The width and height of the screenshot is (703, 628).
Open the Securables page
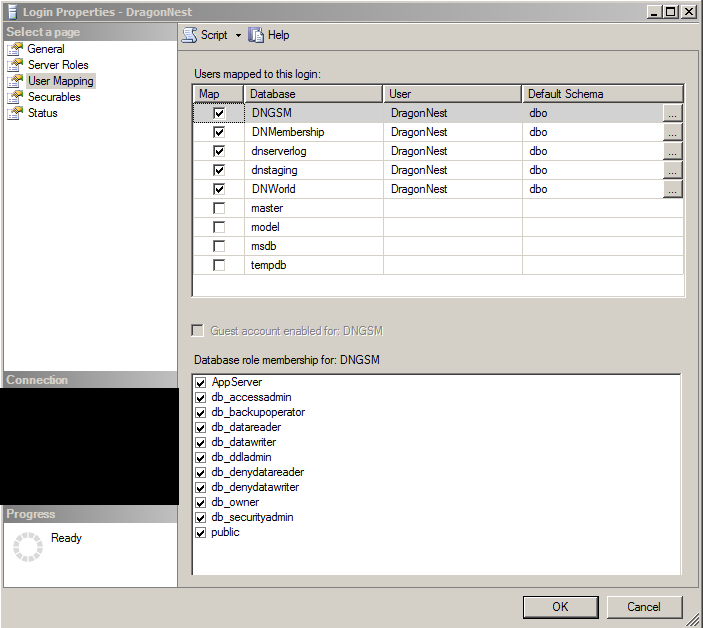54,97
